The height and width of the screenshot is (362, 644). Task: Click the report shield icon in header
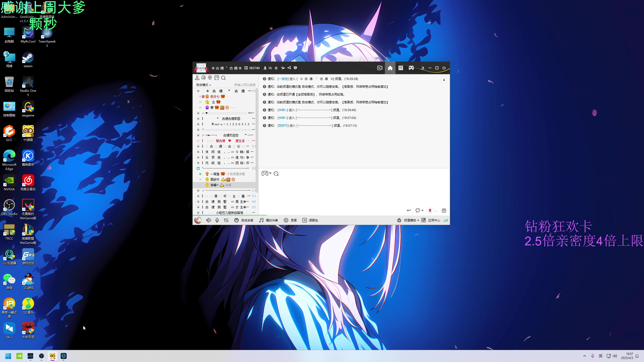point(295,68)
